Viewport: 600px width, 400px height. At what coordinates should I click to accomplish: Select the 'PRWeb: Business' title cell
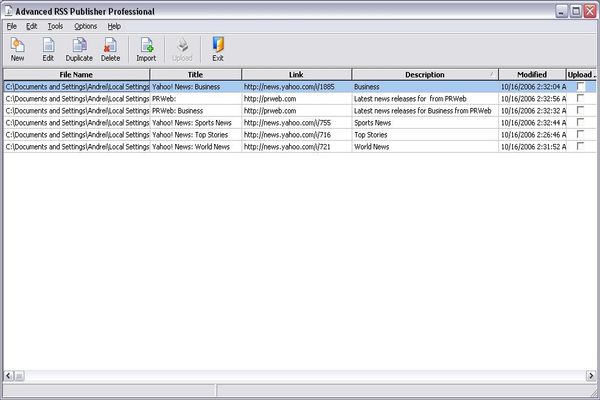[x=196, y=111]
